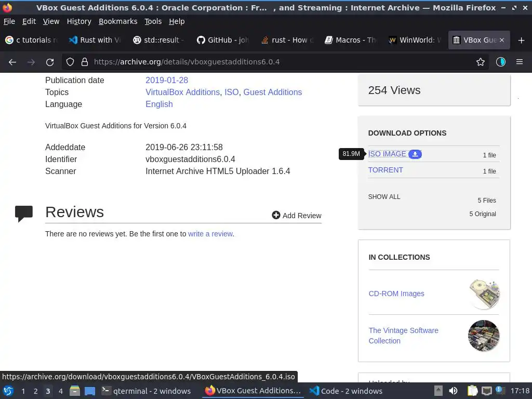Reload the current page
Image resolution: width=532 pixels, height=399 pixels.
[50, 62]
